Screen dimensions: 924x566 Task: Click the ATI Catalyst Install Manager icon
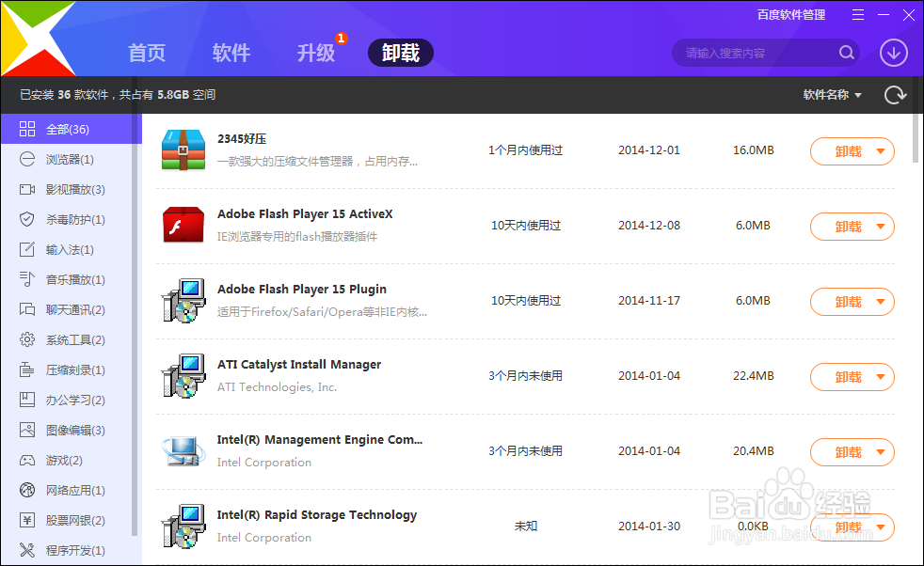(x=183, y=376)
